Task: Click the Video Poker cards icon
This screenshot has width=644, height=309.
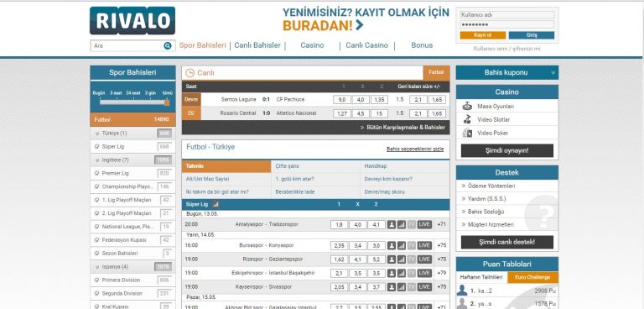Action: point(467,133)
